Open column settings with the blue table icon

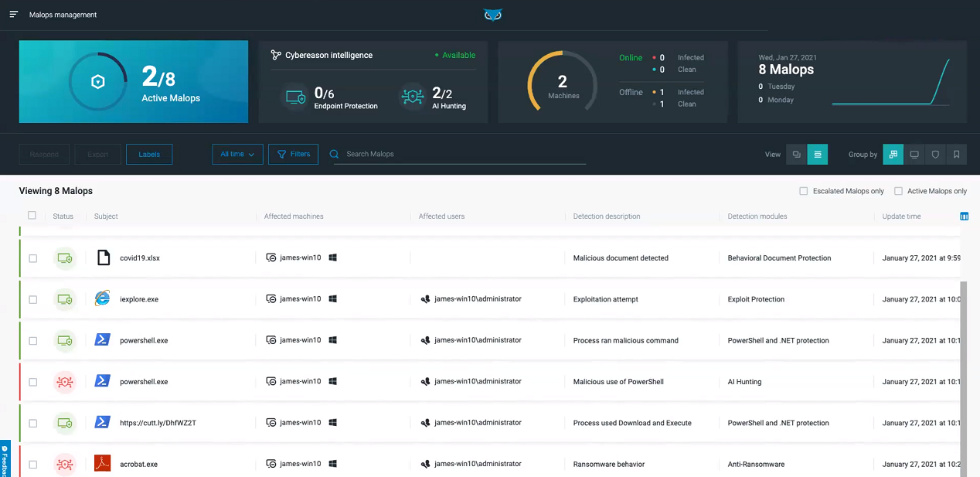(964, 216)
